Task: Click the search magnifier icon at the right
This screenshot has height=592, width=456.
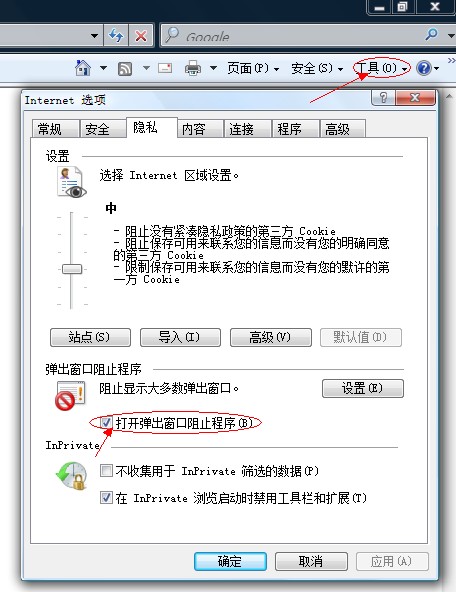Action: coord(431,35)
